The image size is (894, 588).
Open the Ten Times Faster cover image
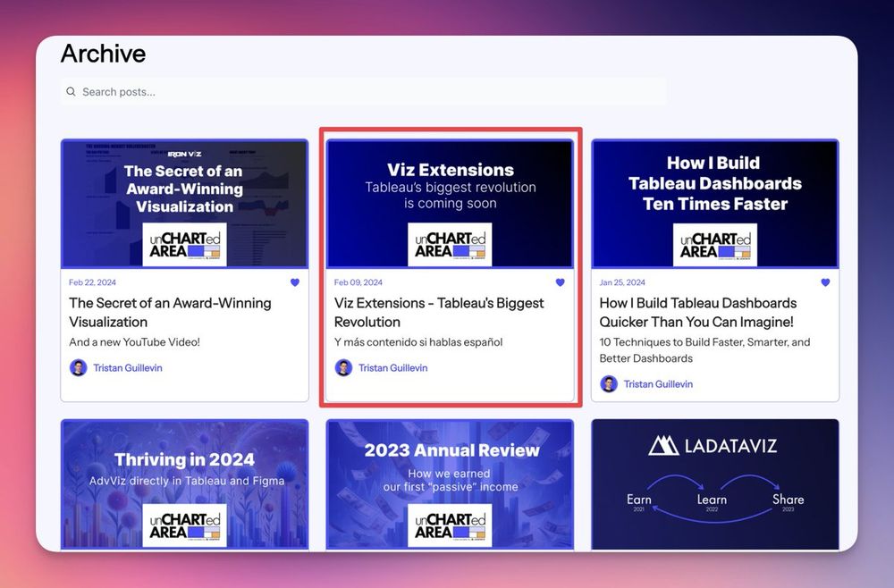click(715, 204)
